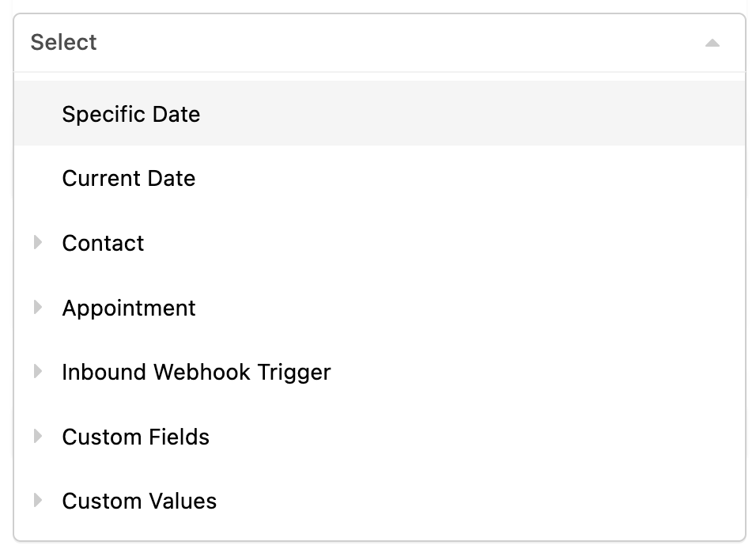Click the Select placeholder text

[63, 43]
